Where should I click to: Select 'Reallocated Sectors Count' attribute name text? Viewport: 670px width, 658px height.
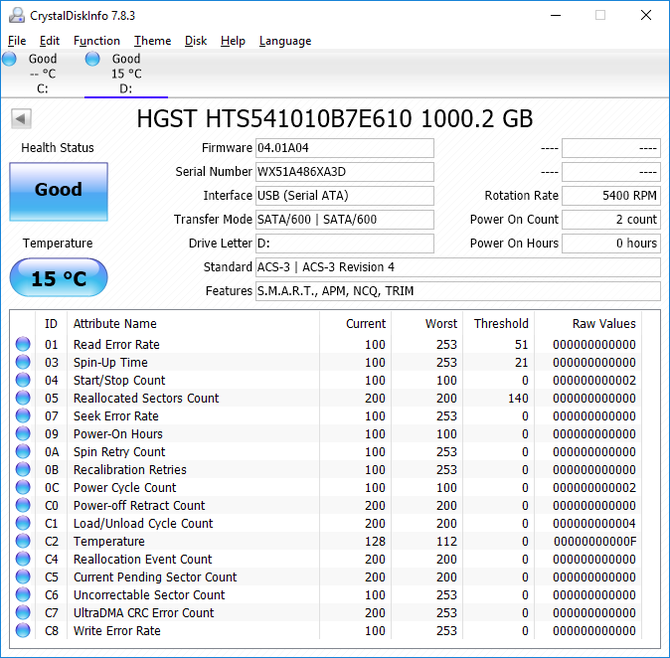click(146, 398)
